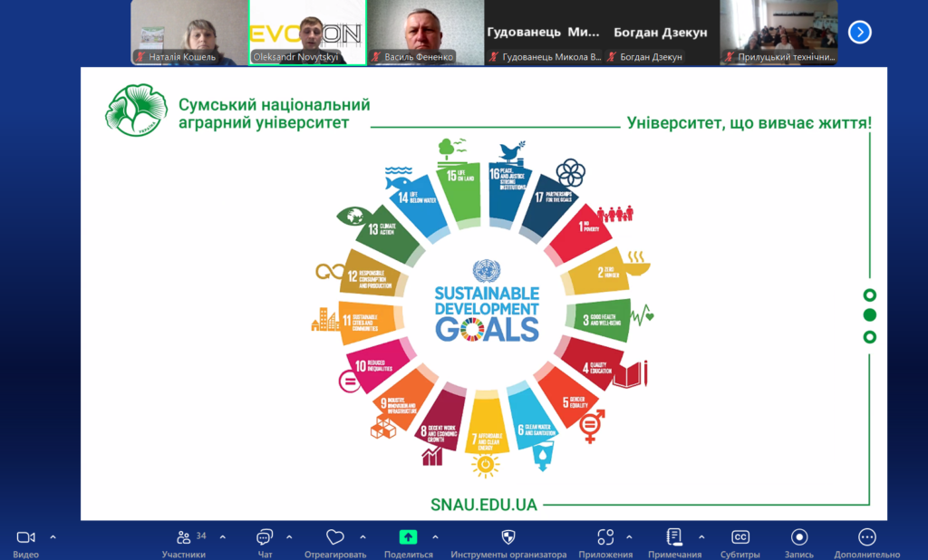Expand the chevron next to Чат
Viewport: 928px width, 560px height.
pyautogui.click(x=289, y=536)
